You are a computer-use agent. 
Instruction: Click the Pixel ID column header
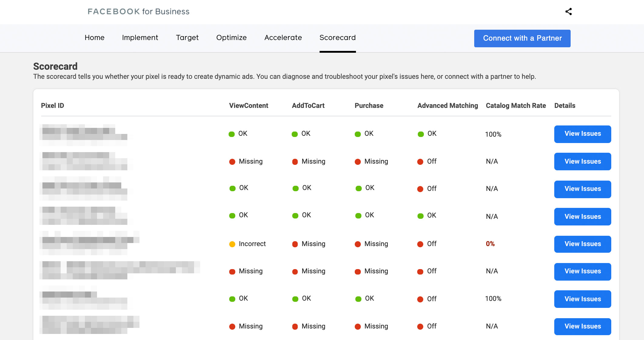tap(52, 105)
